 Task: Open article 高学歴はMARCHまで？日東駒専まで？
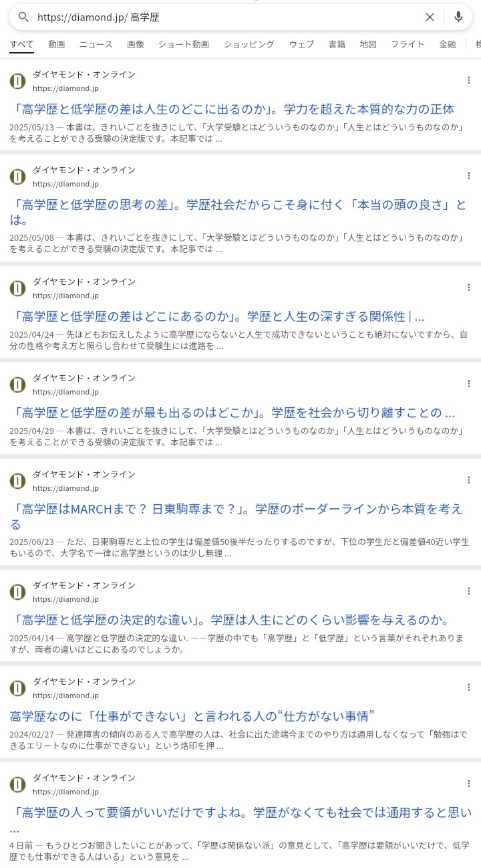pos(236,516)
